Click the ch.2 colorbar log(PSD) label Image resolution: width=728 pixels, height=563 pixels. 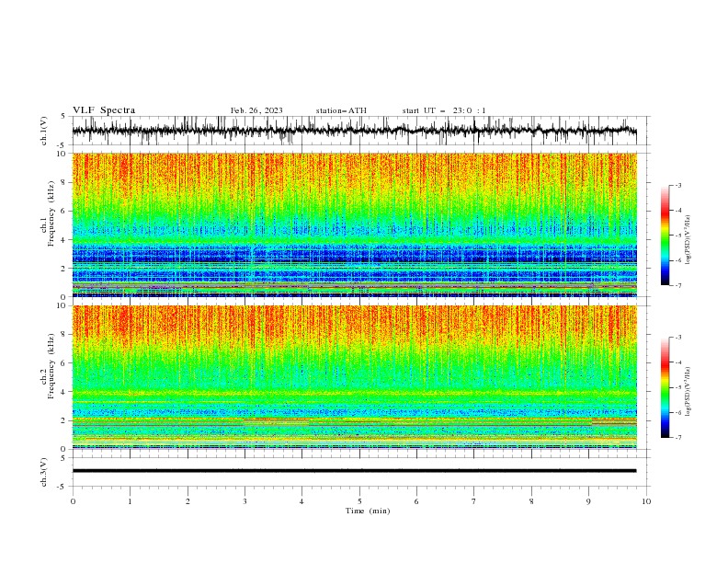(x=688, y=392)
